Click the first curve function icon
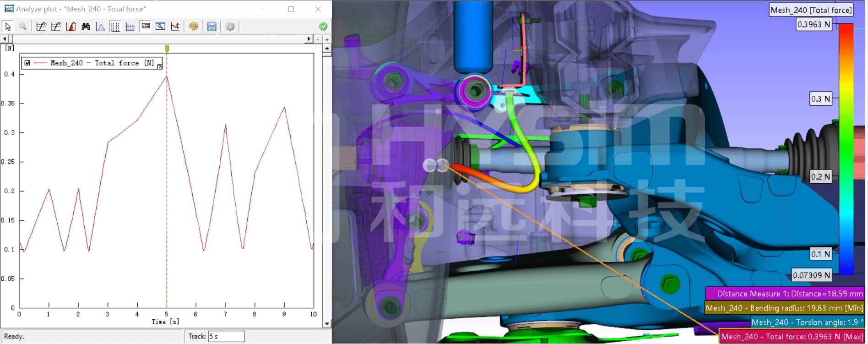This screenshot has width=868, height=344. click(x=41, y=27)
